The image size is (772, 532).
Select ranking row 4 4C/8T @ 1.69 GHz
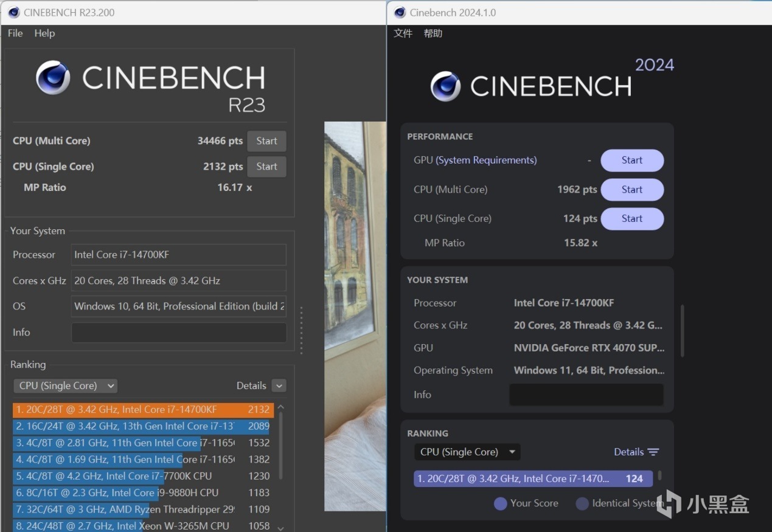pyautogui.click(x=143, y=460)
